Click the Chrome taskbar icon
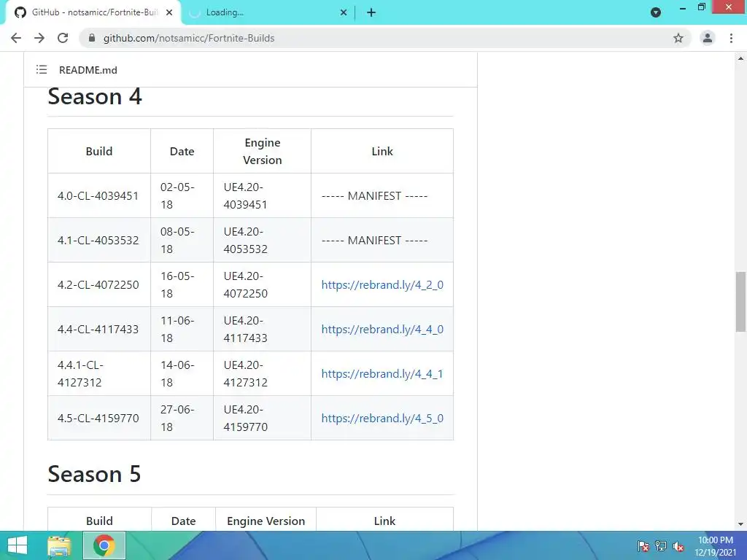 [x=104, y=545]
